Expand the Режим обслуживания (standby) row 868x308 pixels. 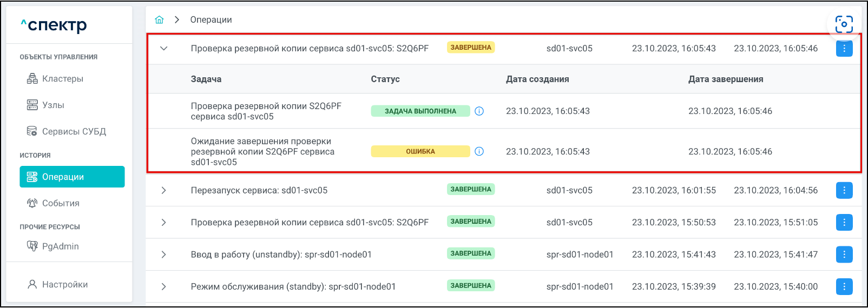pos(163,286)
